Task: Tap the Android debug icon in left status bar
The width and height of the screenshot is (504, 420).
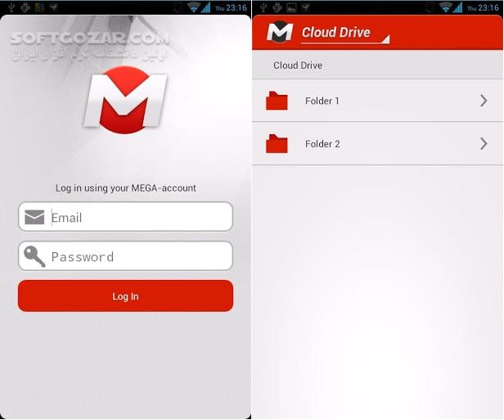Action: coord(25,7)
